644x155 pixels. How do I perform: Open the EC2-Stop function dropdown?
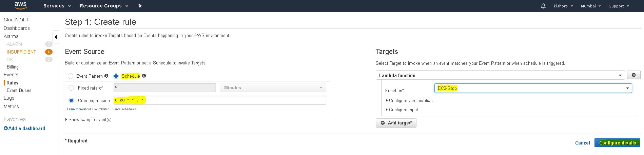(533, 89)
